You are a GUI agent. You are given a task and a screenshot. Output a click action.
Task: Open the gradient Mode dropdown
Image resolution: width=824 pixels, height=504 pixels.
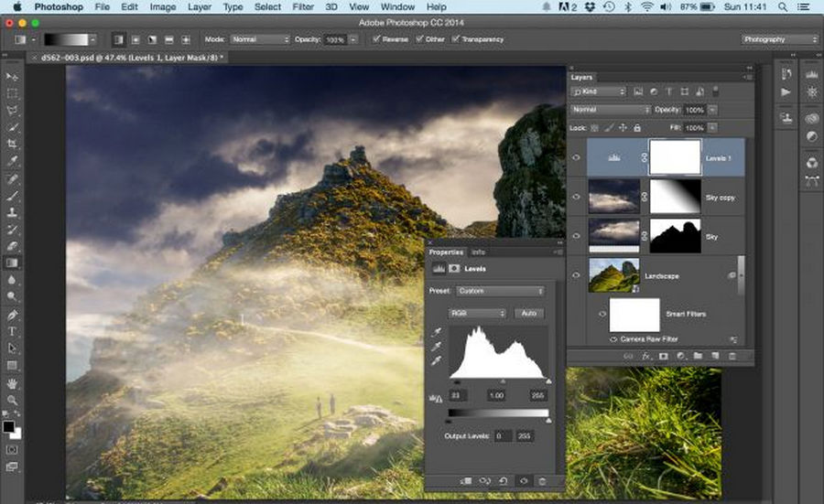[x=260, y=39]
